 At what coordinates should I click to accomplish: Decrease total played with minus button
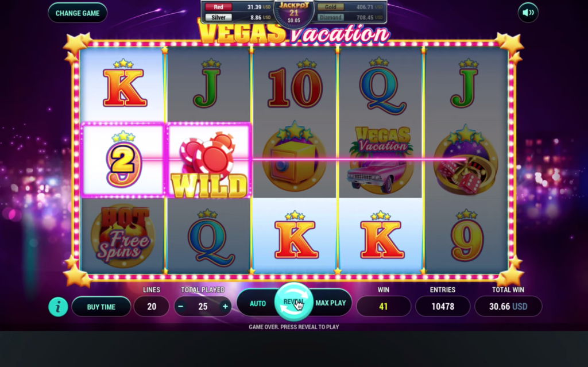click(181, 307)
